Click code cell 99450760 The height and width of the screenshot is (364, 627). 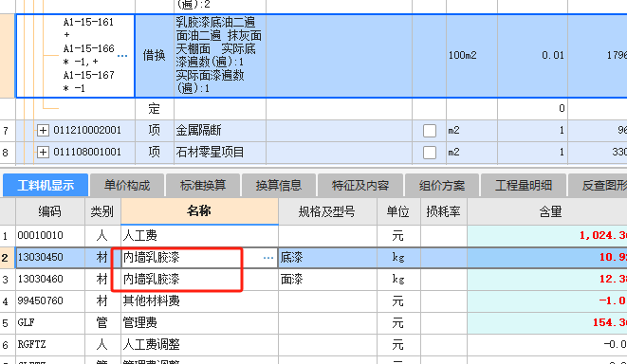click(x=50, y=300)
